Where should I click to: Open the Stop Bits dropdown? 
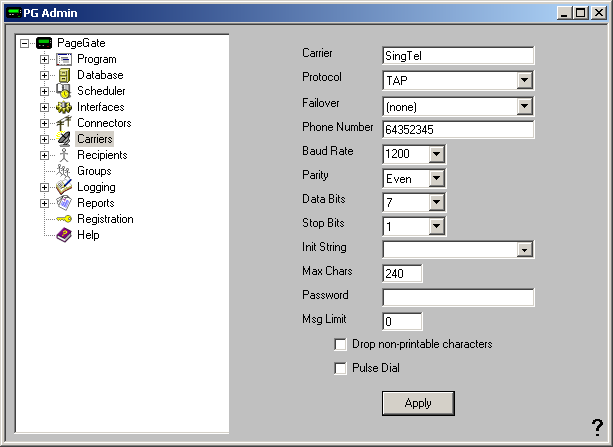tap(436, 226)
